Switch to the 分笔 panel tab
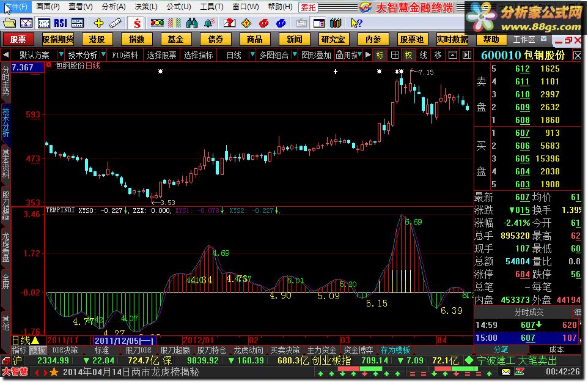This screenshot has width=588, height=383. click(x=501, y=349)
